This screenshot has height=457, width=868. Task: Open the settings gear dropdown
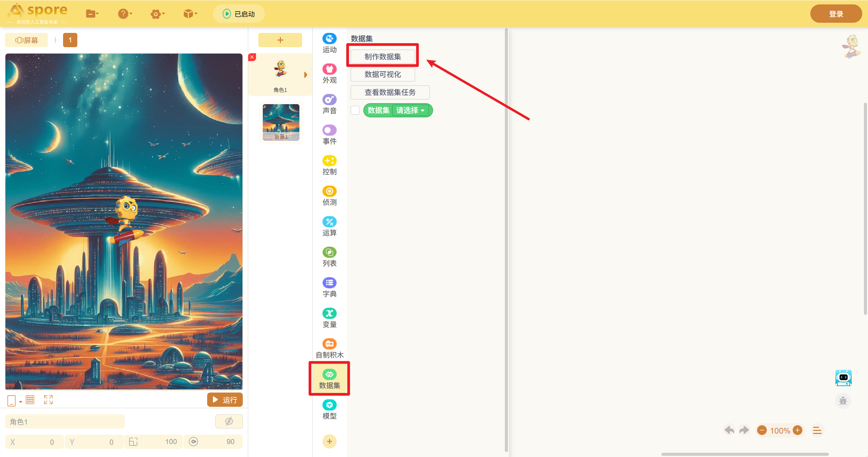(157, 14)
